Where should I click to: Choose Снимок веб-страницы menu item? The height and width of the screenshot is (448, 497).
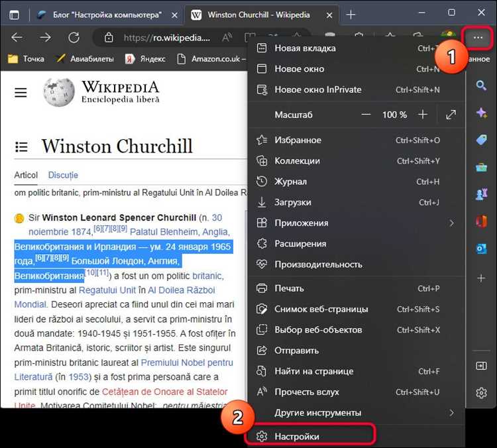[x=357, y=309]
